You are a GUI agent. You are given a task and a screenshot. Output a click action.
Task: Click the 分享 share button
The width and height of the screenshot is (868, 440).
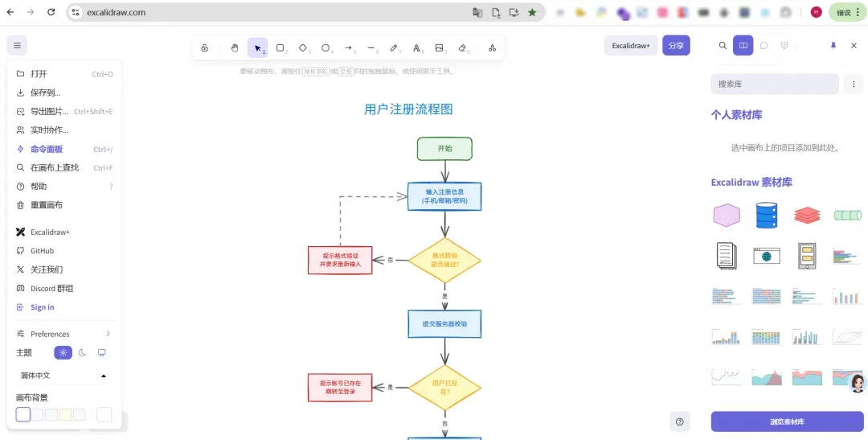[676, 45]
